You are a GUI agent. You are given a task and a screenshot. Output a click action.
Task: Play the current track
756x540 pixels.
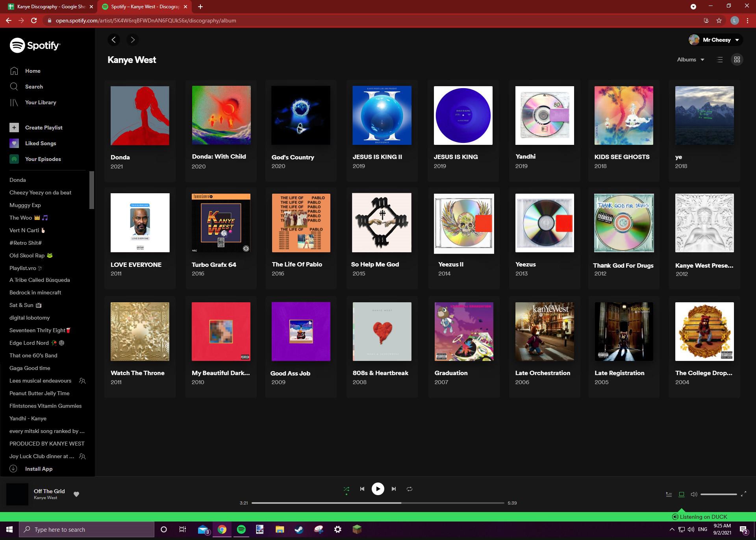point(378,489)
